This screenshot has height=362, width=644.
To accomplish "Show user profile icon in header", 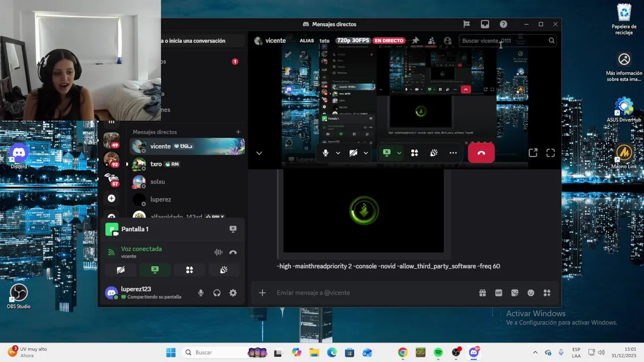I will coord(447,41).
